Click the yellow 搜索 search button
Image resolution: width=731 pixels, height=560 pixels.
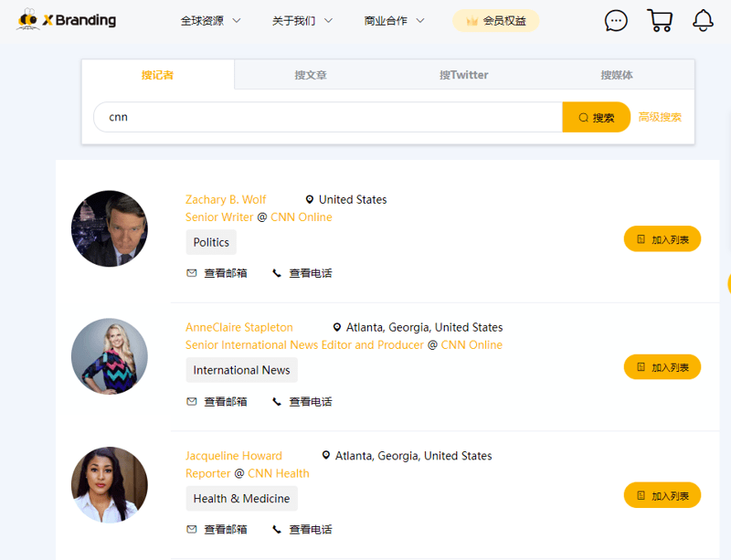click(597, 117)
